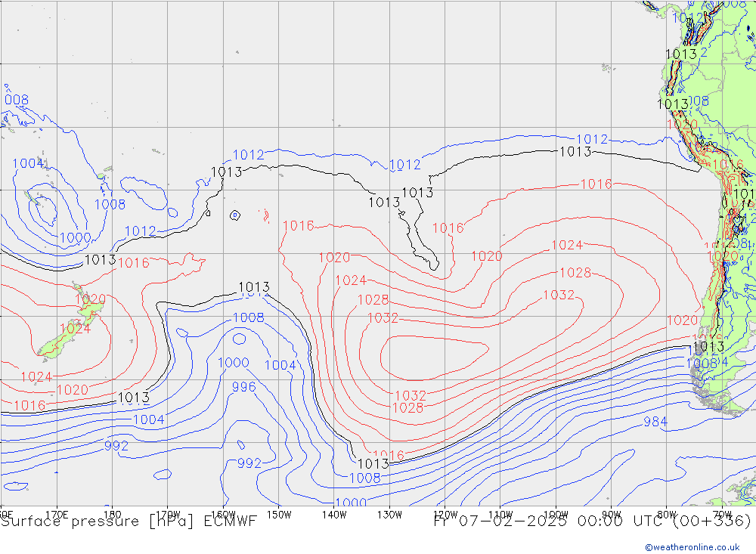Click the 90W longitude label
This screenshot has height=554, width=756.
610,514
